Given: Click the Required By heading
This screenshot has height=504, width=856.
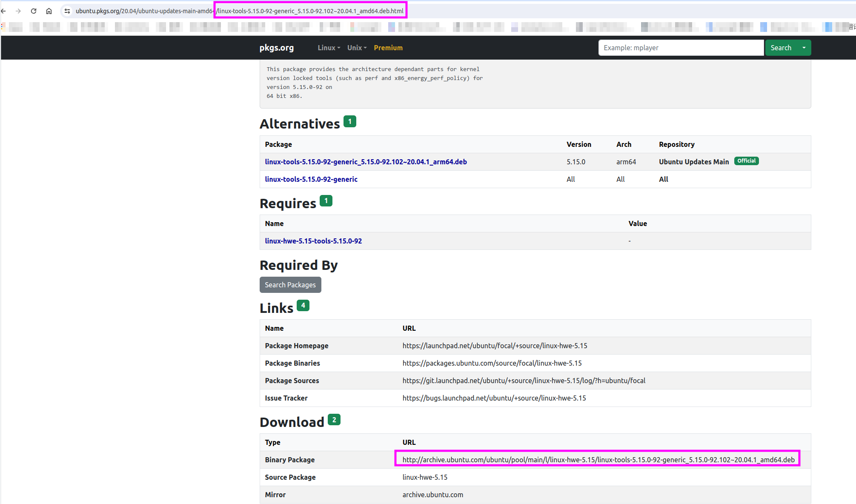Looking at the screenshot, I should pyautogui.click(x=299, y=265).
